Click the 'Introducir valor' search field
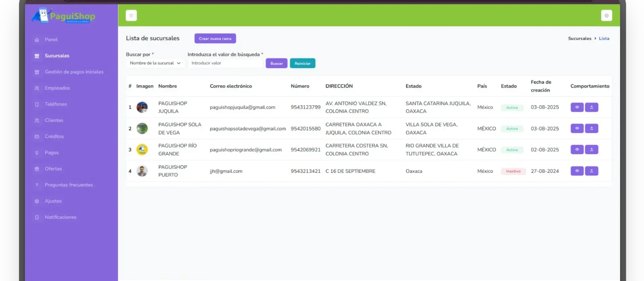The width and height of the screenshot is (644, 281). 225,63
